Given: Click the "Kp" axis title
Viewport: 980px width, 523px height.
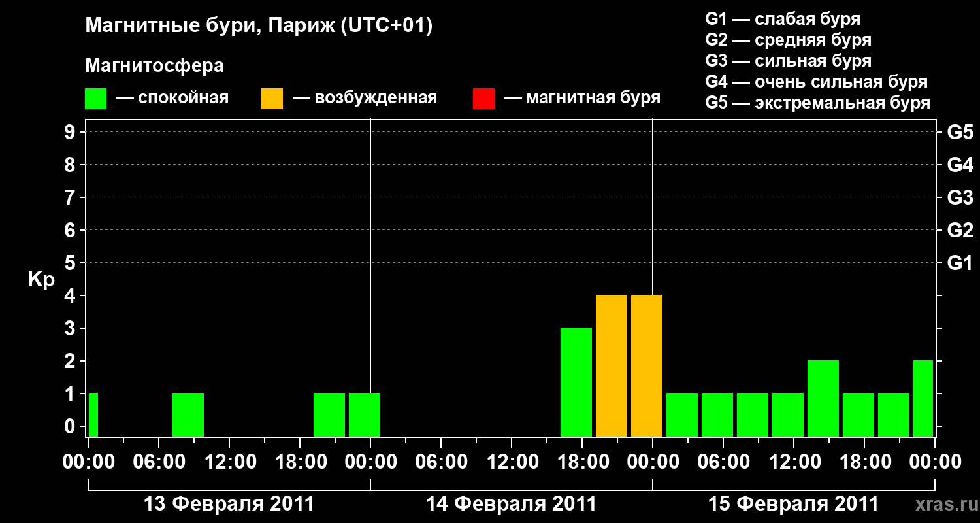Looking at the screenshot, I should [x=42, y=280].
